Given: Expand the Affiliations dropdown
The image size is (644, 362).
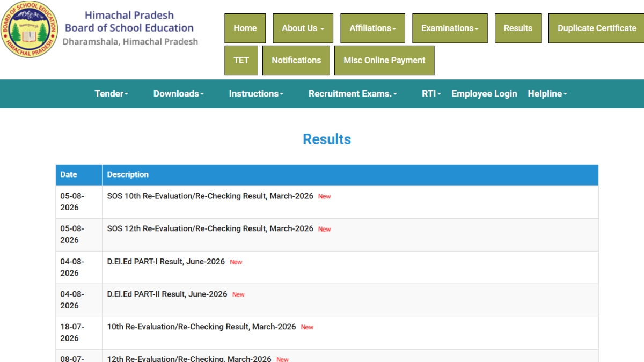Looking at the screenshot, I should [373, 28].
